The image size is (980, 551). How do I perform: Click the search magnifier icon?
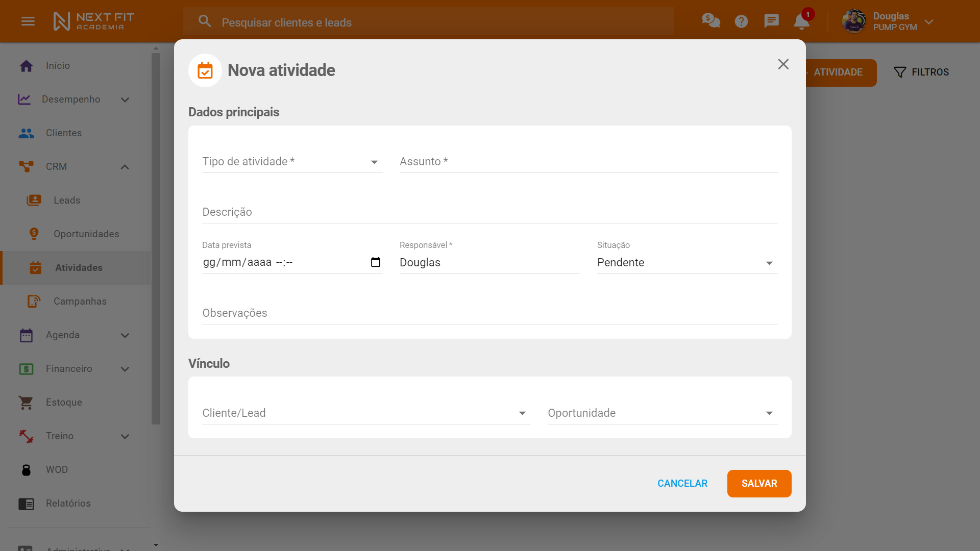[x=205, y=21]
